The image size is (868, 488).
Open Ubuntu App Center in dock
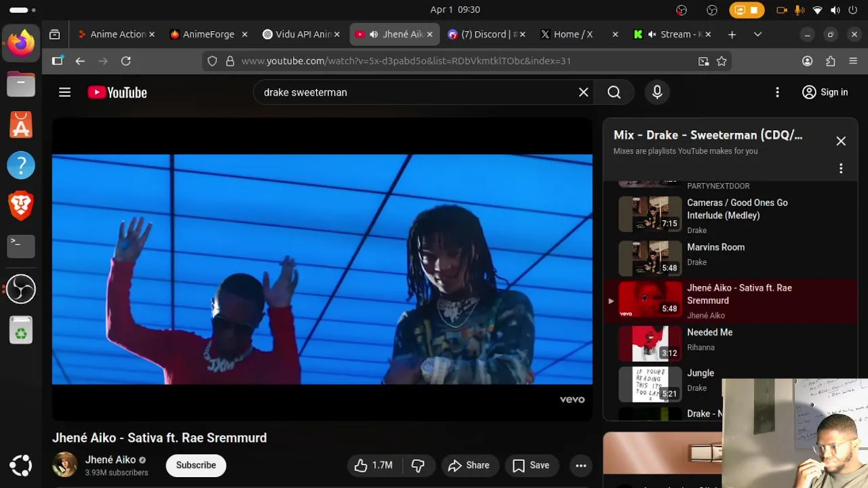tap(21, 125)
